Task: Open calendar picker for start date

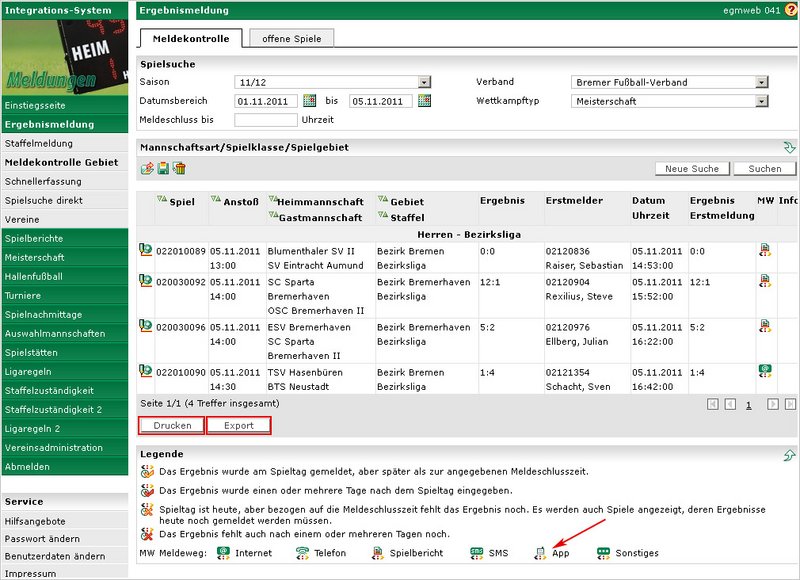Action: tap(310, 101)
